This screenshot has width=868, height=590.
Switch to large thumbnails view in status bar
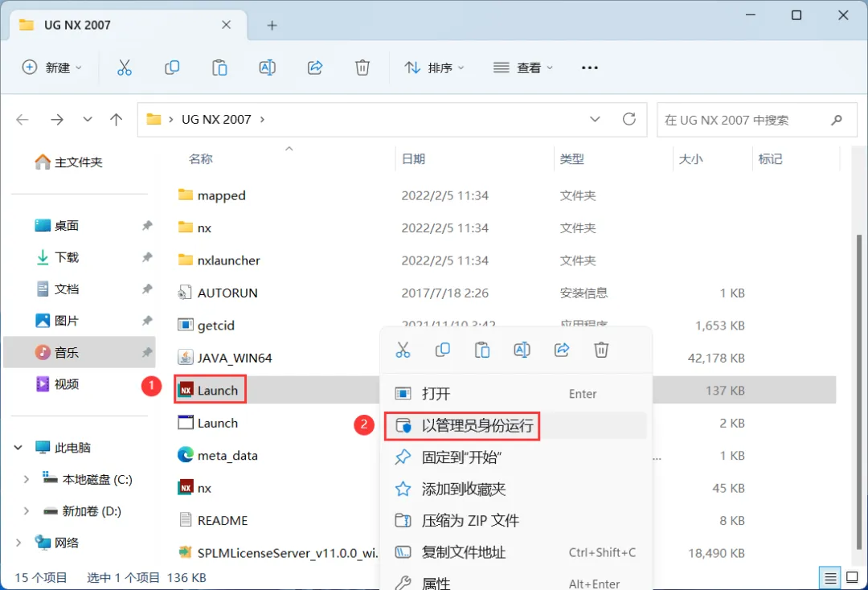(853, 579)
